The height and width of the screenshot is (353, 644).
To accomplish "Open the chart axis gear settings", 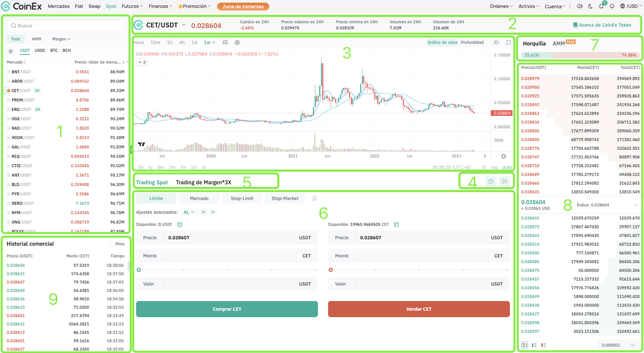I will click(504, 156).
